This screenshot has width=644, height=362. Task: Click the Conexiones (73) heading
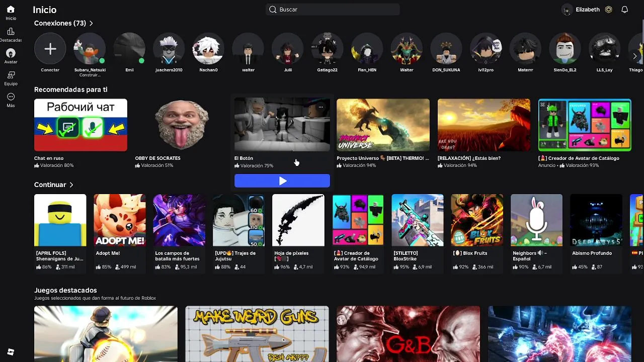coord(60,23)
